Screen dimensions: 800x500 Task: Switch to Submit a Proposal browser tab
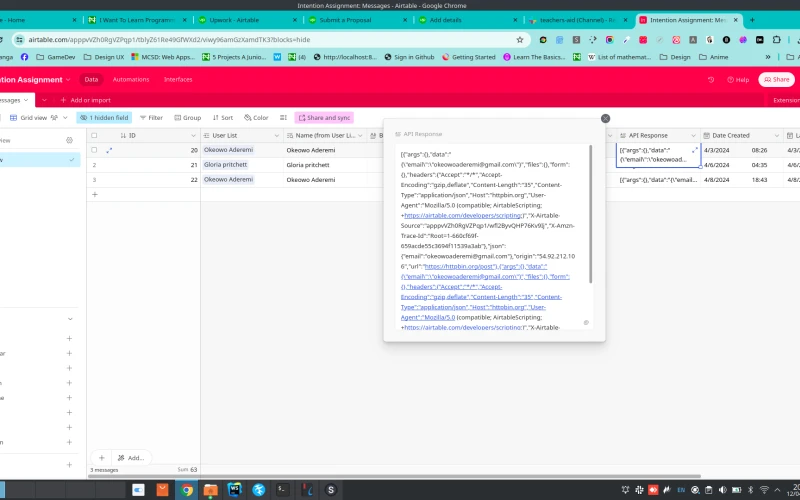click(x=357, y=20)
